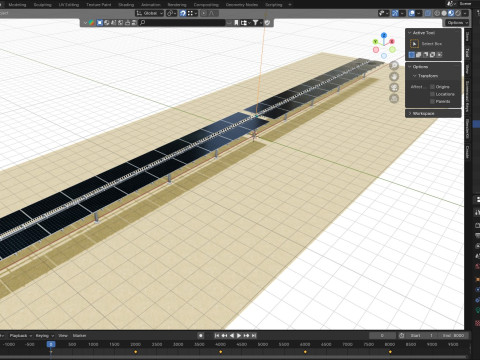This screenshot has height=360, width=480.
Task: Open the Options dropdown below the viewport header
Action: pos(457,23)
